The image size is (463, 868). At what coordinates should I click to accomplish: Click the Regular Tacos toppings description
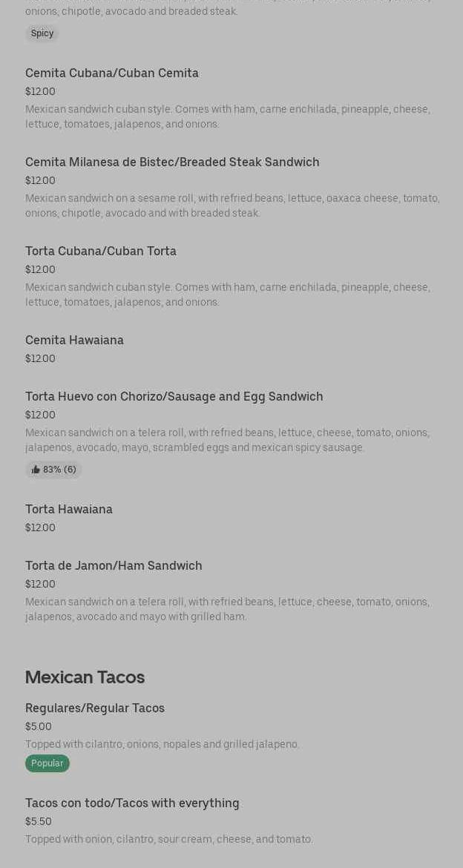click(162, 744)
